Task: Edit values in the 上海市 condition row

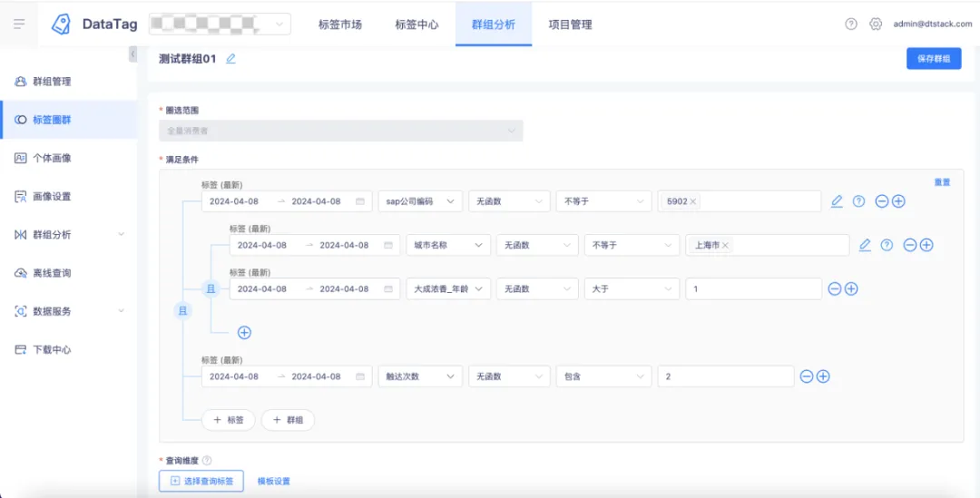Action: (865, 245)
